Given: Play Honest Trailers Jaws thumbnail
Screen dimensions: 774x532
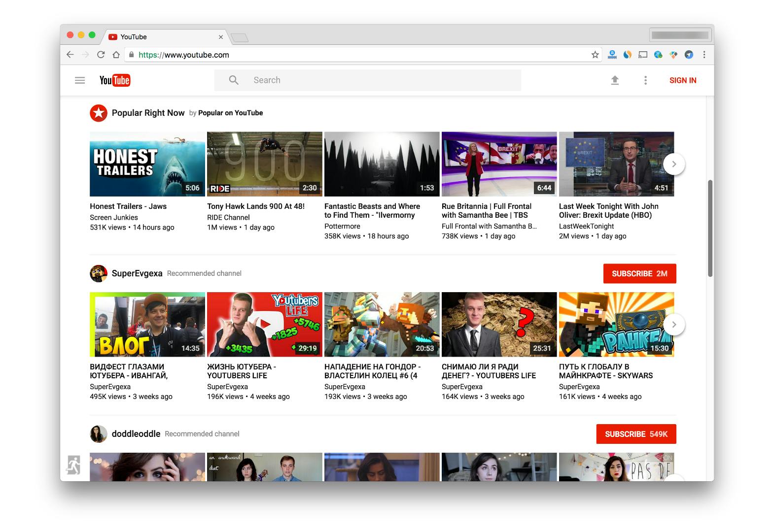Looking at the screenshot, I should click(147, 164).
